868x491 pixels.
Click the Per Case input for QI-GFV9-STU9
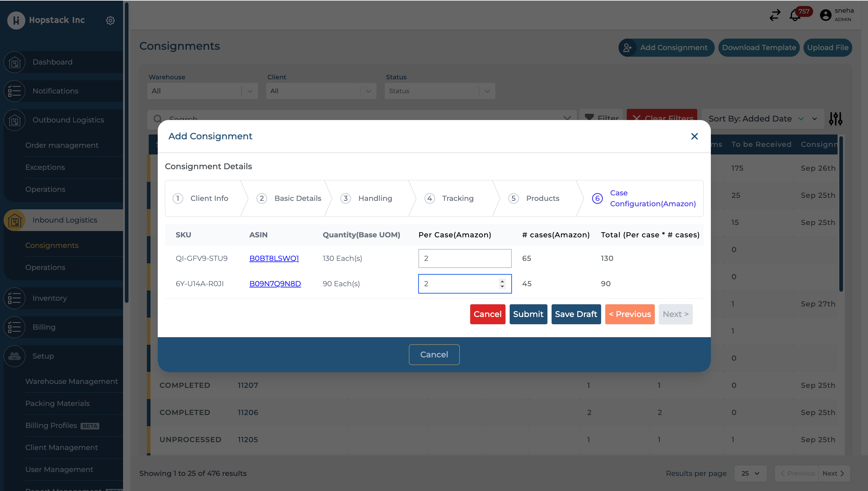point(464,258)
